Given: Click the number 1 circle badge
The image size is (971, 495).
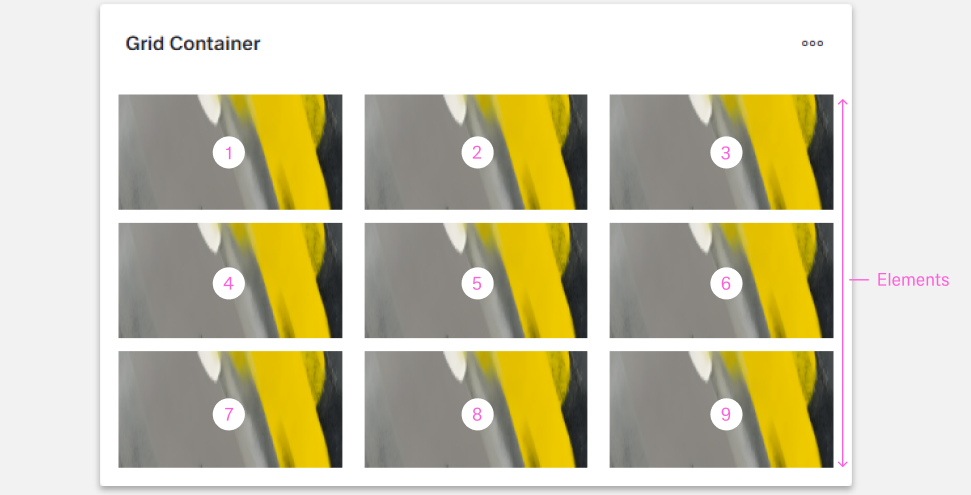Looking at the screenshot, I should tap(229, 152).
